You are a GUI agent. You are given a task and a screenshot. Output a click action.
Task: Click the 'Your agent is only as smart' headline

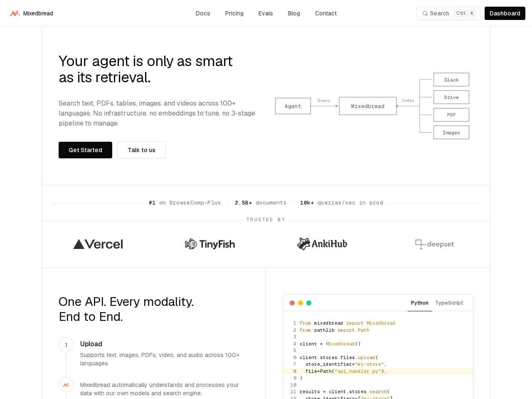(x=145, y=61)
